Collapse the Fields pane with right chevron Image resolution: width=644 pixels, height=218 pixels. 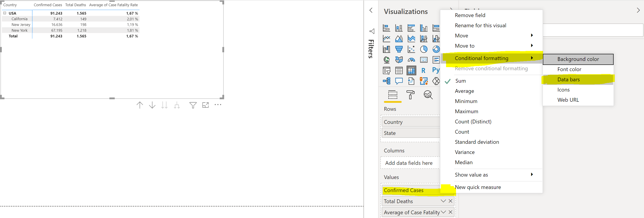tap(638, 10)
